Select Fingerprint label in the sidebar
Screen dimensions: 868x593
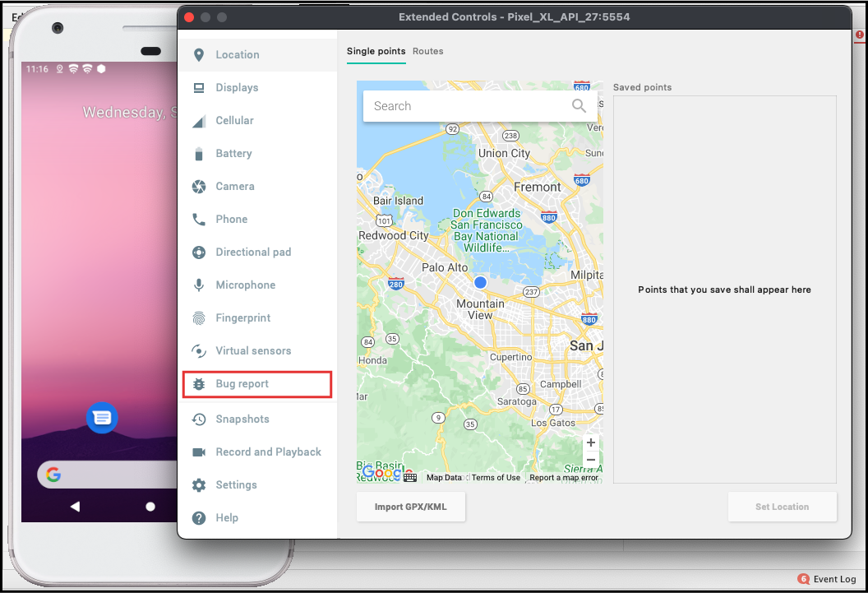point(243,317)
